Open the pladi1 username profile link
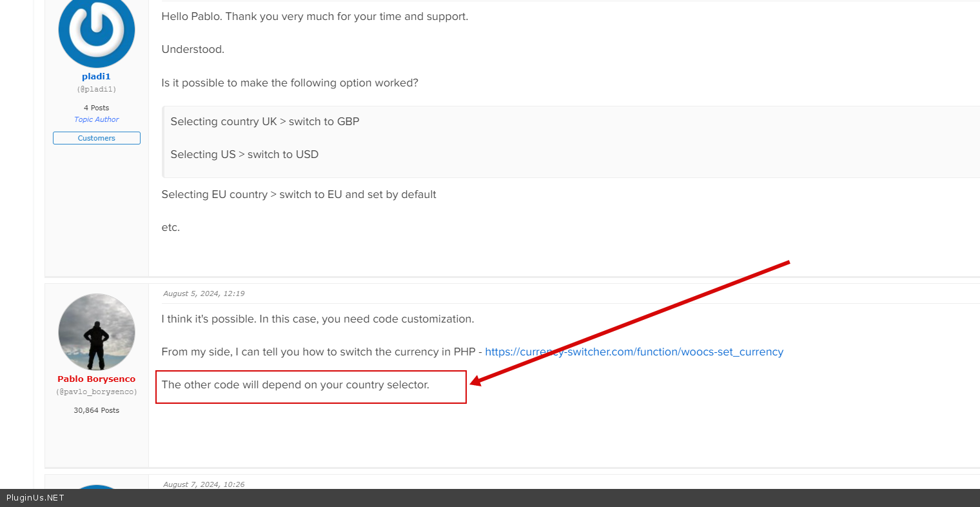The width and height of the screenshot is (980, 507). tap(96, 77)
